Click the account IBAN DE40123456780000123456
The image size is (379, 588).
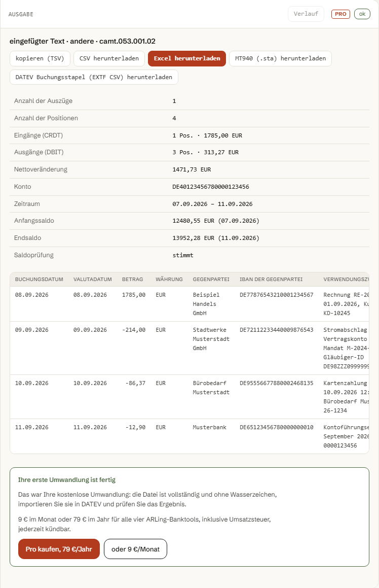[x=211, y=187]
